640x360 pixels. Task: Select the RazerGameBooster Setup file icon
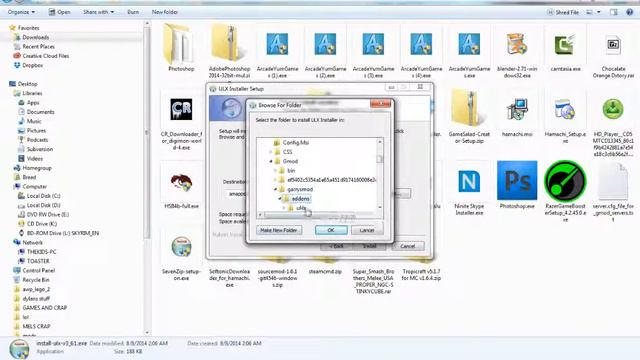(565, 180)
